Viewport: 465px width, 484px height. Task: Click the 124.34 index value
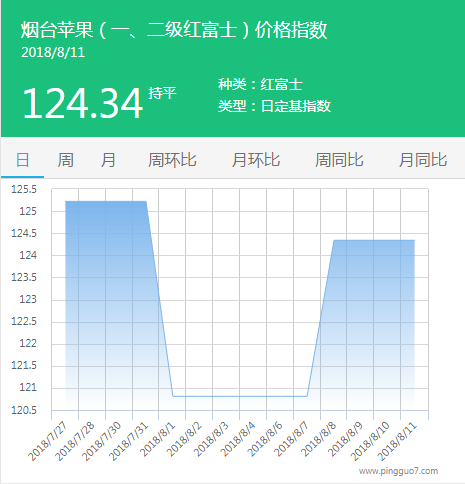(83, 103)
